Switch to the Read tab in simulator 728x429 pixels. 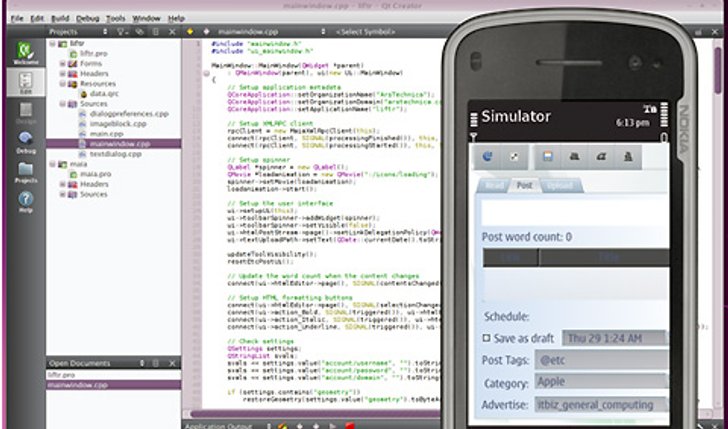coord(493,185)
